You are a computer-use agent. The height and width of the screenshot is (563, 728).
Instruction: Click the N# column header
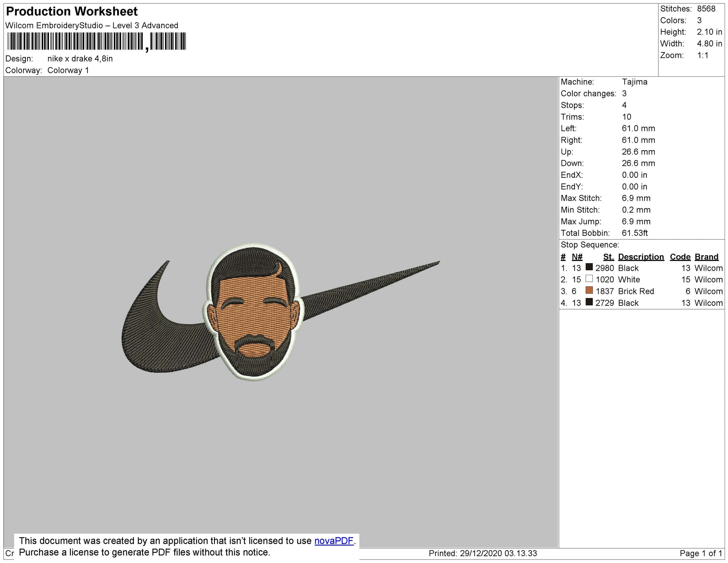click(x=577, y=257)
